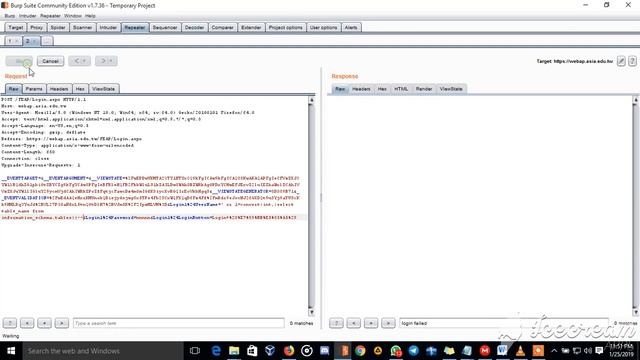Open the Intruder menu in the menu bar

pos(28,16)
